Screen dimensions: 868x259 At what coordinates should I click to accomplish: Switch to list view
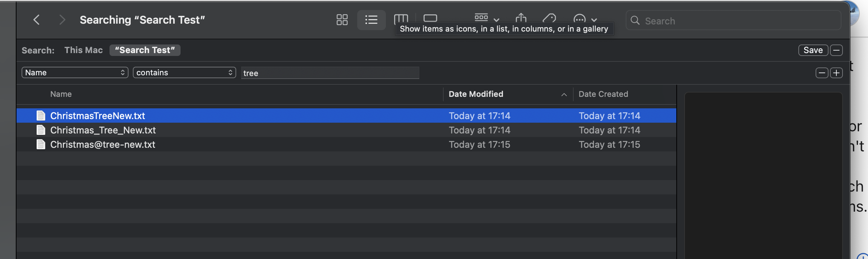(371, 20)
